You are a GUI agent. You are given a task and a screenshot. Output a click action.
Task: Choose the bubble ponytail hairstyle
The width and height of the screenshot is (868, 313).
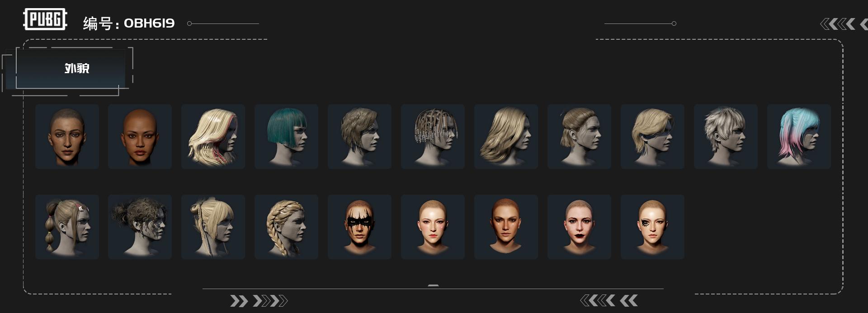click(67, 227)
